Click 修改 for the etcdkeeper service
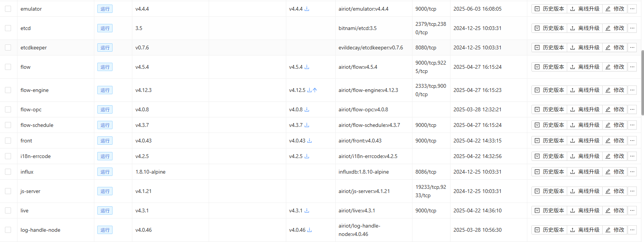 (615, 47)
